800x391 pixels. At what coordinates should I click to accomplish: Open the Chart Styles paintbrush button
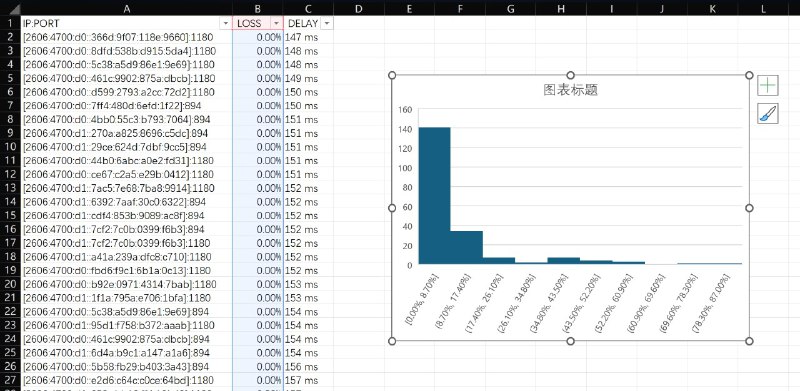click(x=768, y=114)
